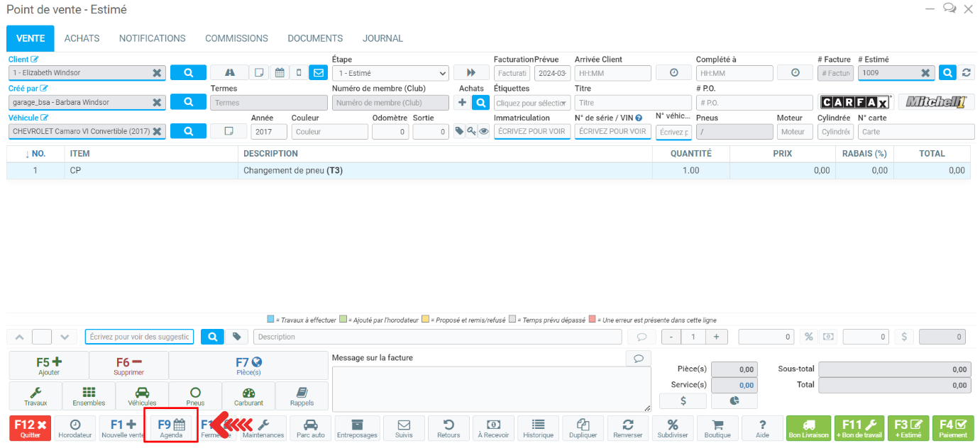Image resolution: width=980 pixels, height=448 pixels.
Task: Open the Pneus tire category
Action: pyautogui.click(x=195, y=396)
